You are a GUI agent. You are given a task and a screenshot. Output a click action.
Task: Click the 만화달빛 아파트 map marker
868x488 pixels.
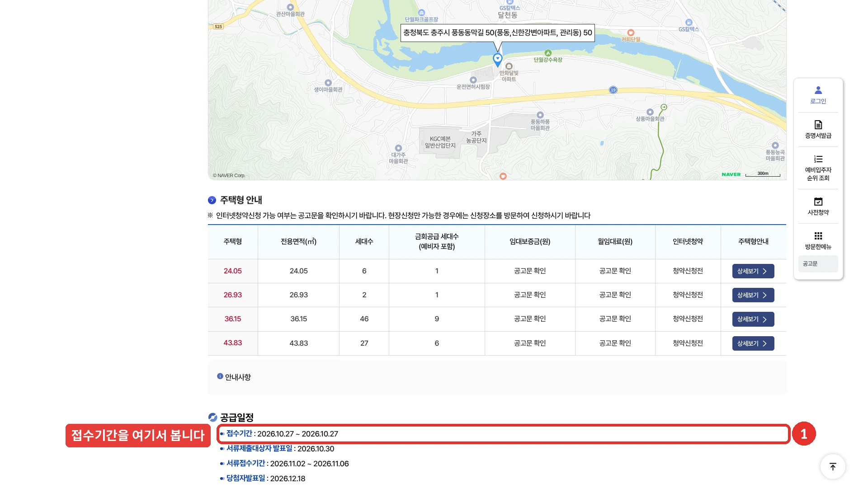point(509,66)
